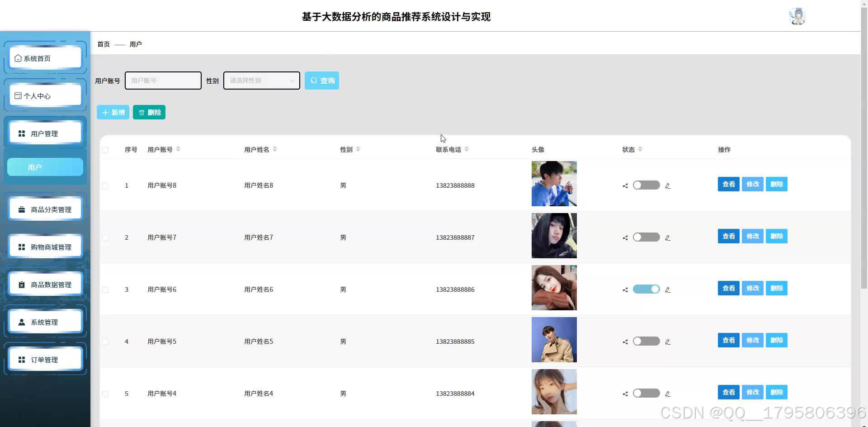The image size is (868, 427).
Task: Click the edit pencil icon in 用户账号7 row
Action: pyautogui.click(x=668, y=237)
